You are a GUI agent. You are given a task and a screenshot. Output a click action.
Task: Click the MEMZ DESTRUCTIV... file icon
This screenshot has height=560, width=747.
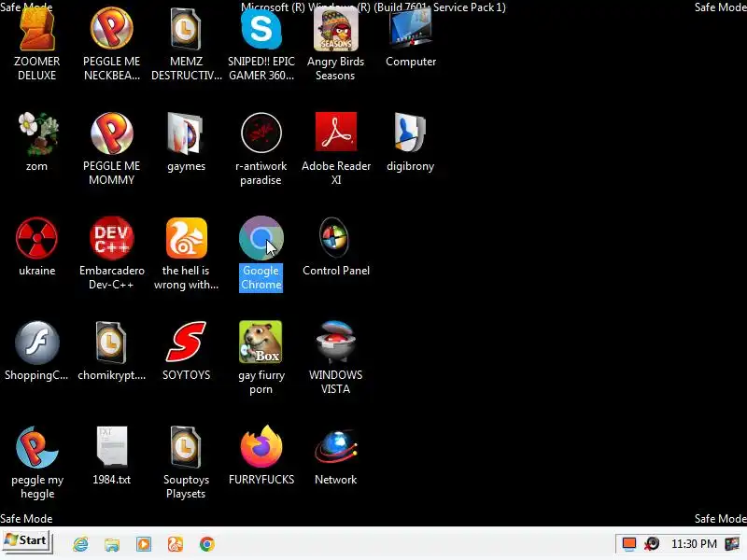(x=186, y=30)
